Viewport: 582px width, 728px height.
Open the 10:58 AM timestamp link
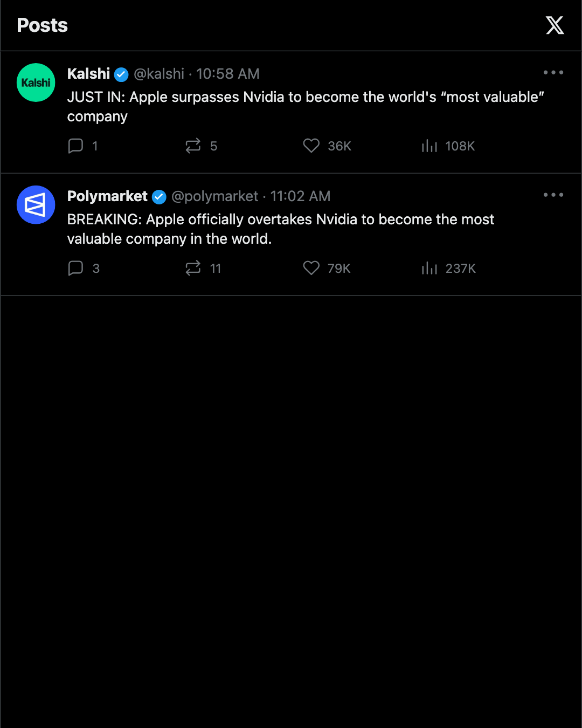(x=228, y=74)
